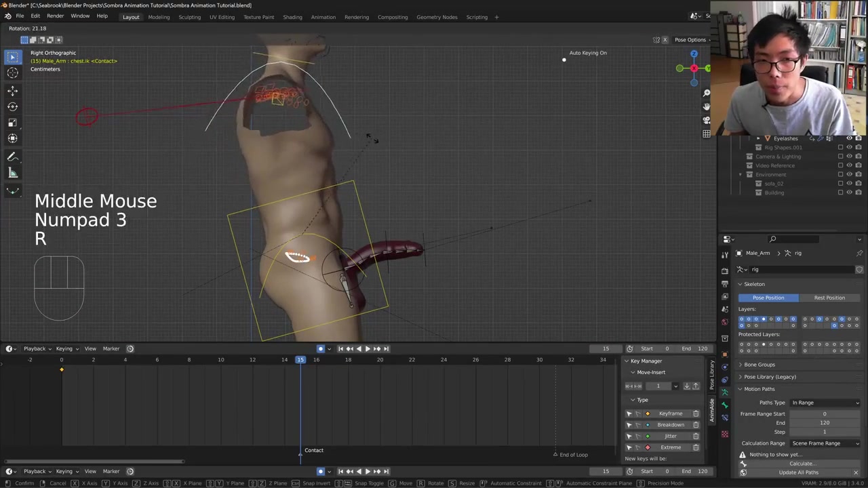Open the Calculation Range dropdown
868x488 pixels.
825,443
